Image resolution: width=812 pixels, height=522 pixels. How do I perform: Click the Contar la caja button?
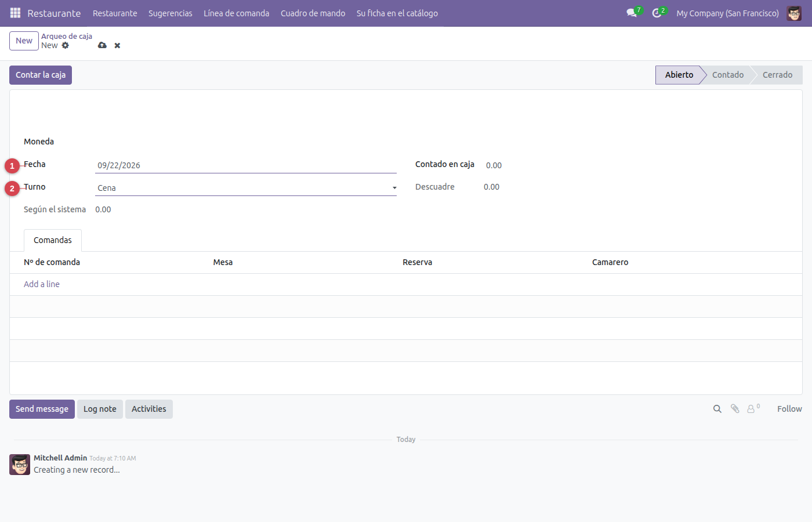pyautogui.click(x=41, y=75)
